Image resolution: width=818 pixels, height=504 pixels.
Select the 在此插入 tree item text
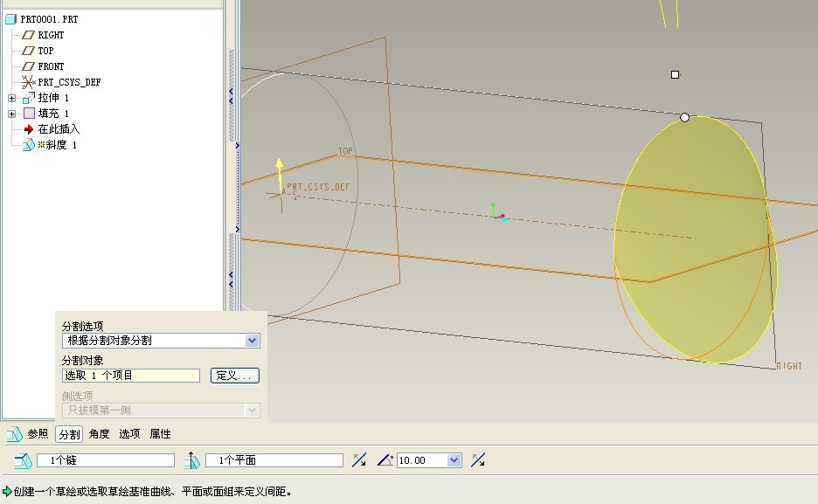59,128
